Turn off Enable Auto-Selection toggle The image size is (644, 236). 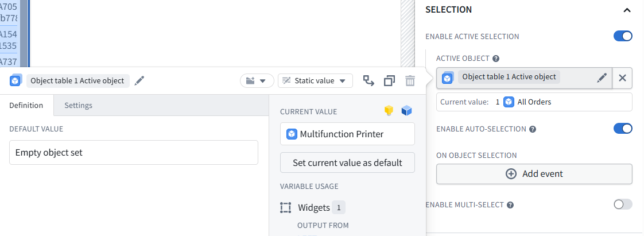[x=623, y=129]
